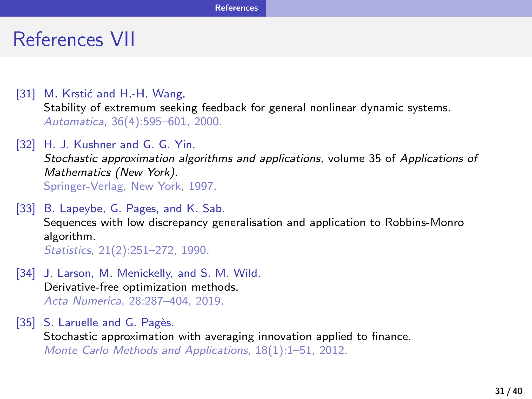
Task: Click the Automatica 36(4) journal reference
Action: (133, 122)
